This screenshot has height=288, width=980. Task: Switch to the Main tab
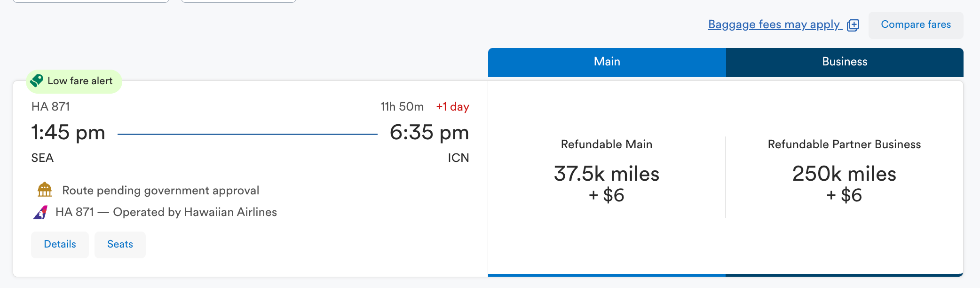pyautogui.click(x=607, y=61)
